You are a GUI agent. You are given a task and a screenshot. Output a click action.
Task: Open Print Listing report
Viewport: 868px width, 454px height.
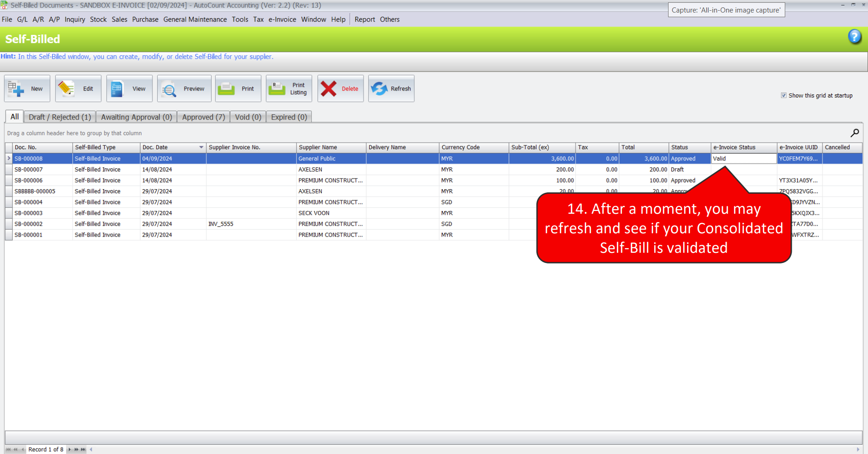tap(288, 89)
